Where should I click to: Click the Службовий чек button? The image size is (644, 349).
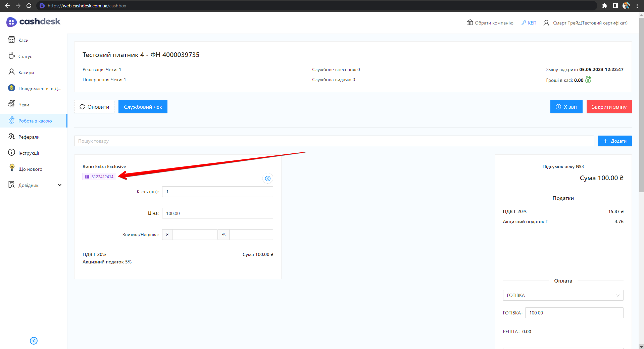tap(143, 107)
